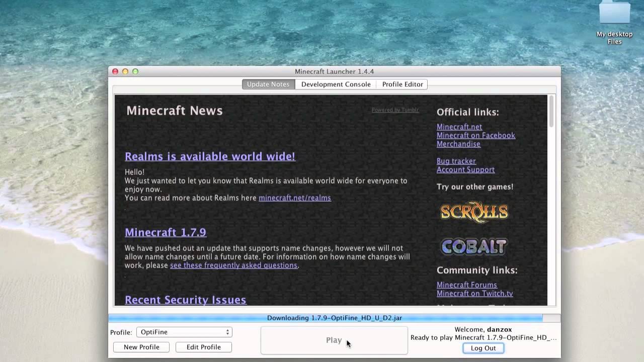Screen dimensions: 644x362
Task: Click the news panel vertical scrollbar
Action: click(551, 111)
